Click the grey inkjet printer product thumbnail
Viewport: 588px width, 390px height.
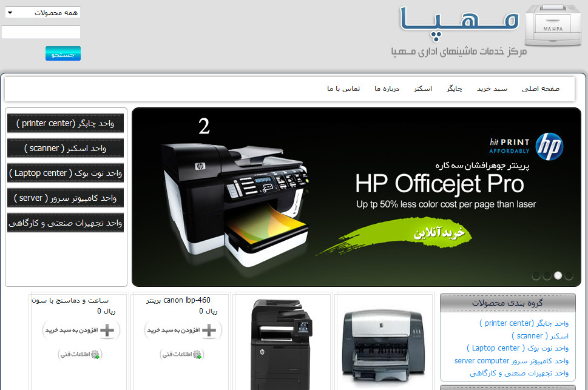pyautogui.click(x=384, y=347)
